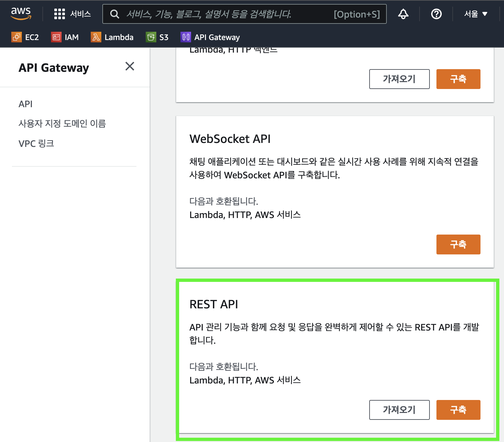
Task: Open the EC2 favorite link
Action: tap(32, 37)
